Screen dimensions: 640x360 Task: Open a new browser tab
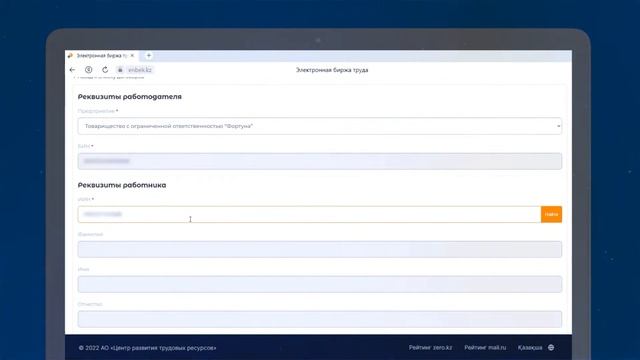pos(149,56)
